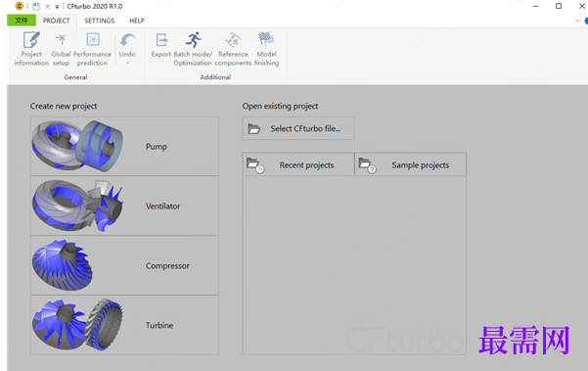Viewport: 588px width, 371px height.
Task: Click folder icon beside Select CFturbo file
Action: coord(253,128)
